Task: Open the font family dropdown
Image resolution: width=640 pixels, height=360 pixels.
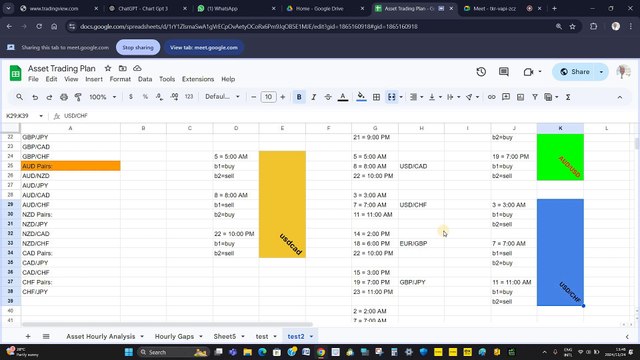Action: (222, 97)
